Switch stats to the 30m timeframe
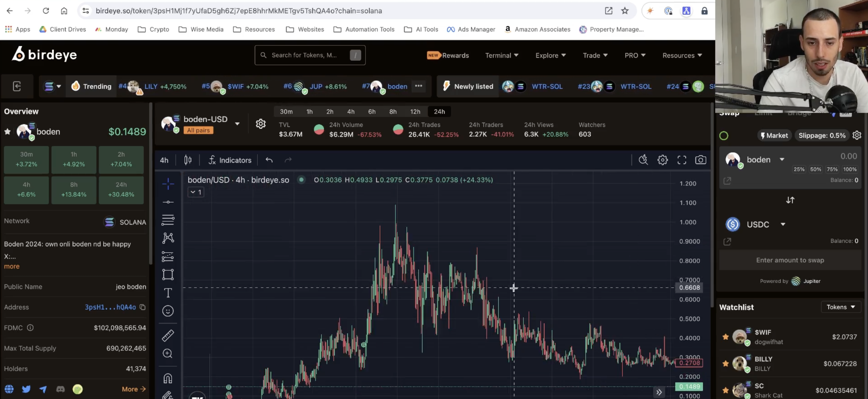Screen dimensions: 868x399 [x=286, y=111]
